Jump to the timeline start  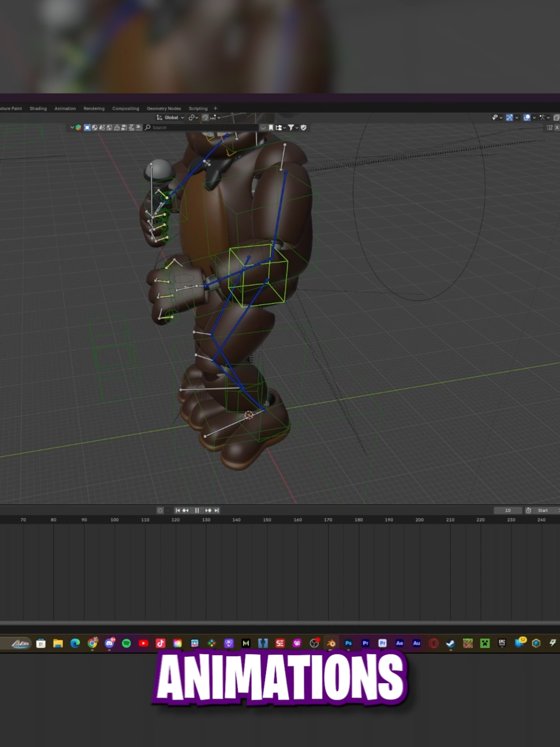(x=178, y=510)
